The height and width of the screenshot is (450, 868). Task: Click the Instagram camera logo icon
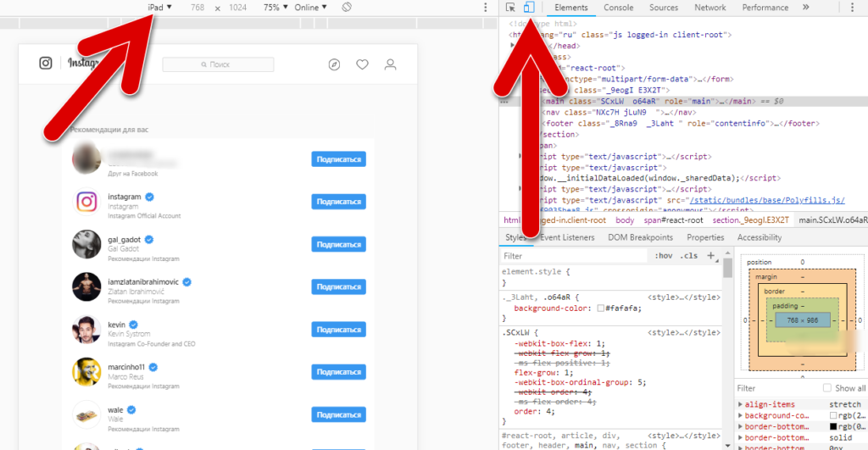point(46,63)
